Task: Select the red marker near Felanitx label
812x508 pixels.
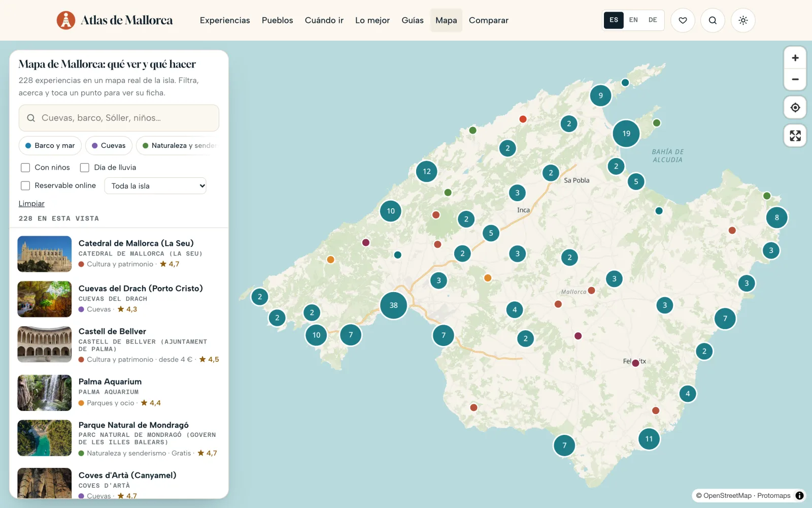Action: (x=635, y=363)
